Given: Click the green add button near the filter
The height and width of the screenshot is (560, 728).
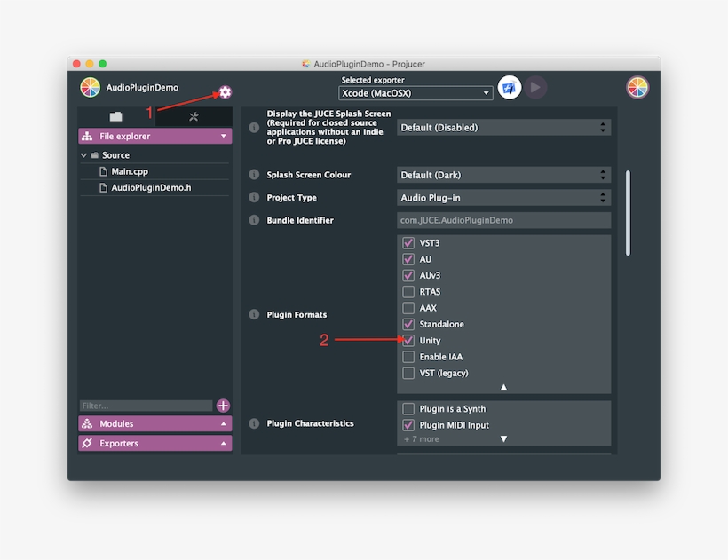Looking at the screenshot, I should (223, 406).
